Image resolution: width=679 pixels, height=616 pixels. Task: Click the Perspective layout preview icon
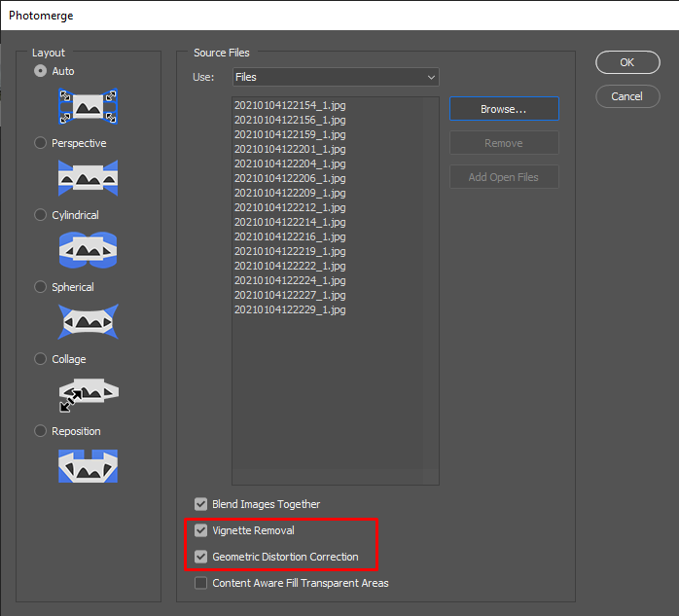[x=88, y=178]
